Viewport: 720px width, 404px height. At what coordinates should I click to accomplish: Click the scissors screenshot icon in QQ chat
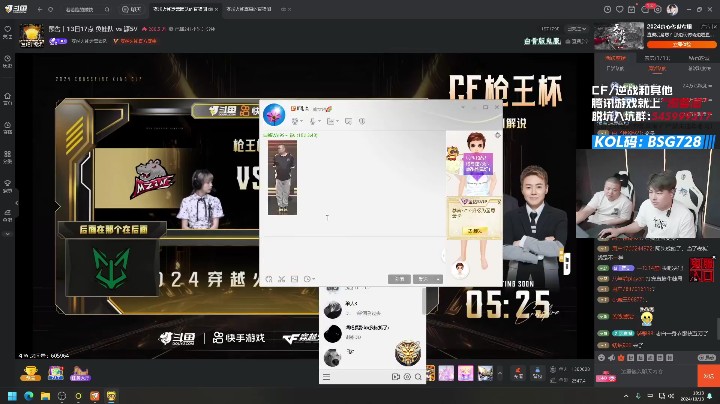[x=281, y=279]
